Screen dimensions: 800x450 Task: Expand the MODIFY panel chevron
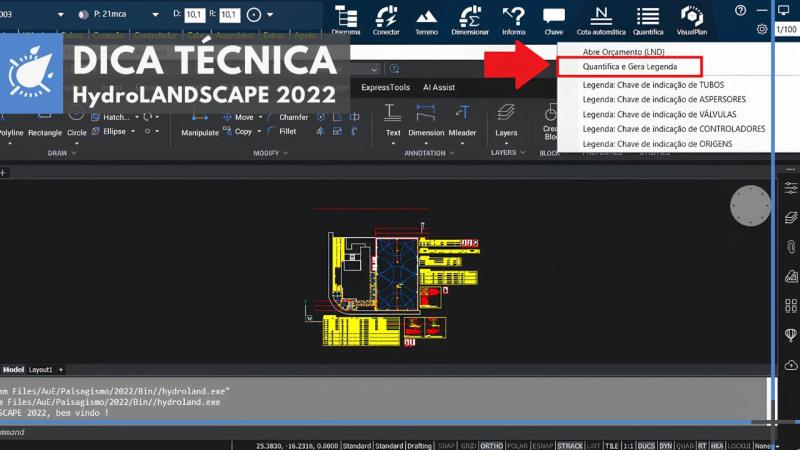(285, 153)
